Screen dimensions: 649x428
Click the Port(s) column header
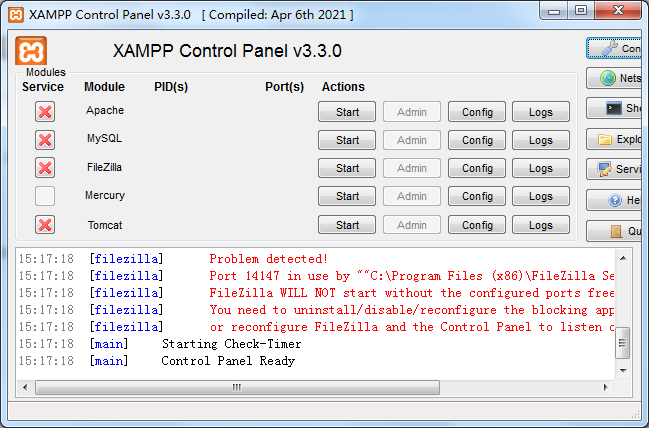click(x=284, y=87)
